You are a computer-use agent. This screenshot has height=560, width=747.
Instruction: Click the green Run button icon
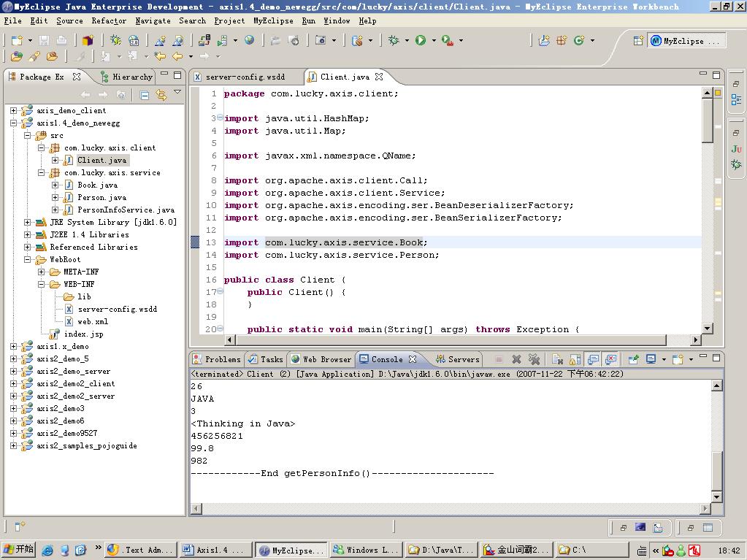[x=421, y=40]
